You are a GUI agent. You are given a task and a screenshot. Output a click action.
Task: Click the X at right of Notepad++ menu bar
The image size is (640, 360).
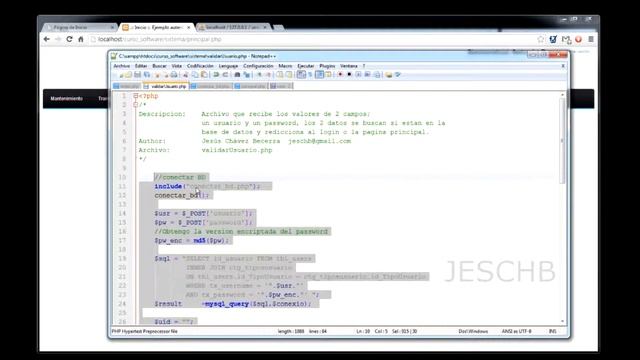coord(563,66)
